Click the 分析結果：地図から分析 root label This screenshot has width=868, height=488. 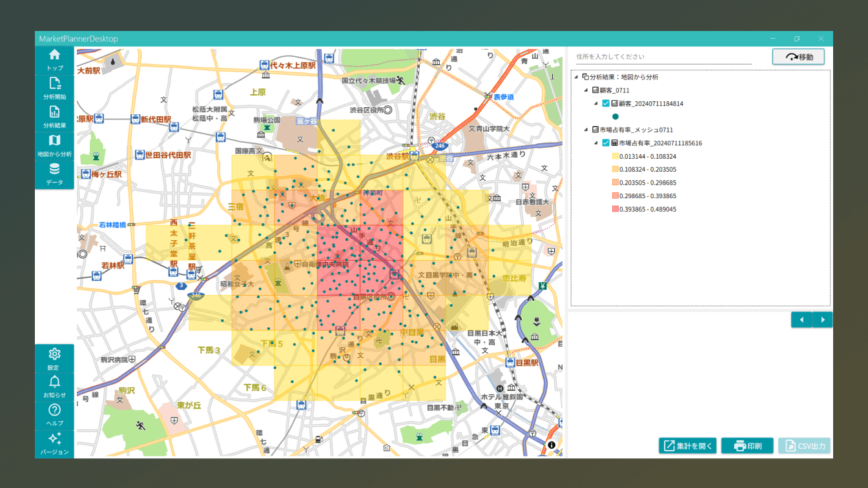(625, 77)
